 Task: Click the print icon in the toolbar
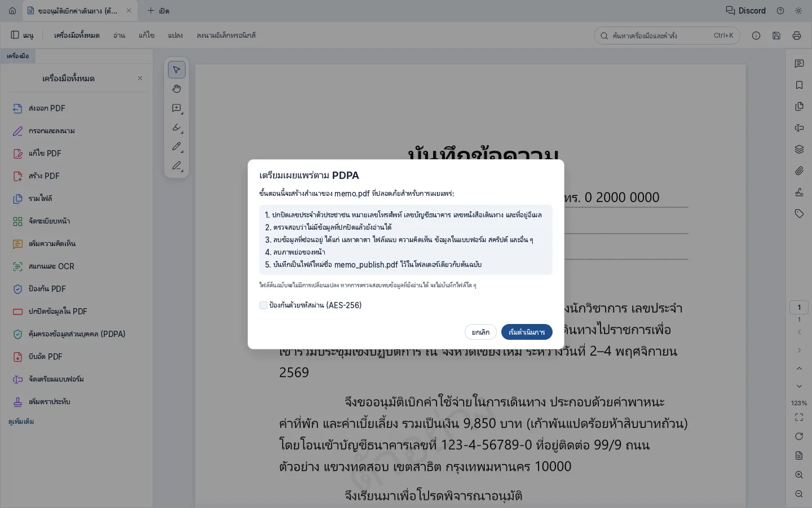[x=797, y=36]
